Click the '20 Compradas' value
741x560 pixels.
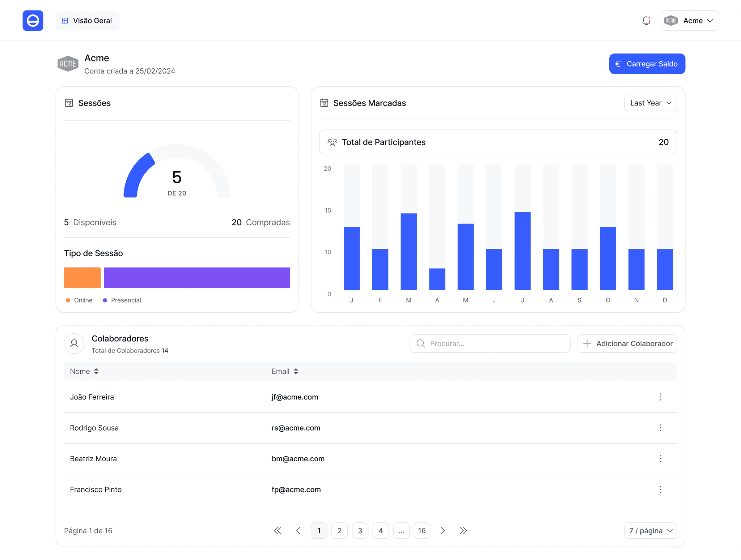pos(261,222)
